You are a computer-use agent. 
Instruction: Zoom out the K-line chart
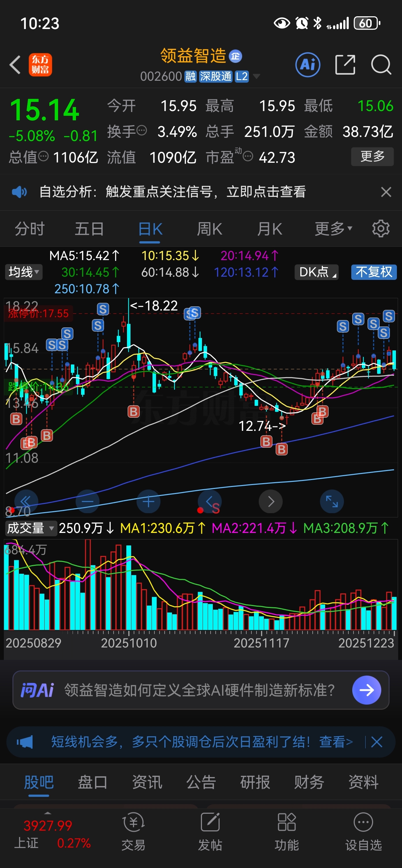tap(87, 501)
